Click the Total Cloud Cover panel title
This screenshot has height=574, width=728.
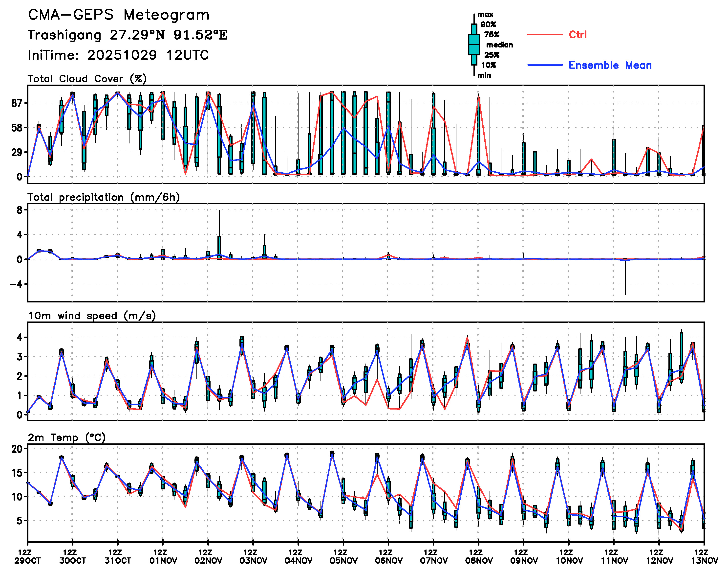click(87, 79)
